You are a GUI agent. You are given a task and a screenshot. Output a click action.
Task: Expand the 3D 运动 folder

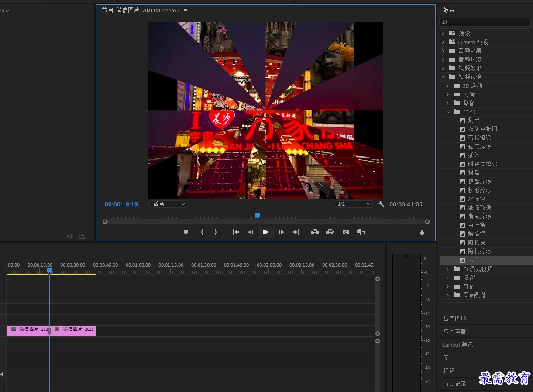(448, 86)
